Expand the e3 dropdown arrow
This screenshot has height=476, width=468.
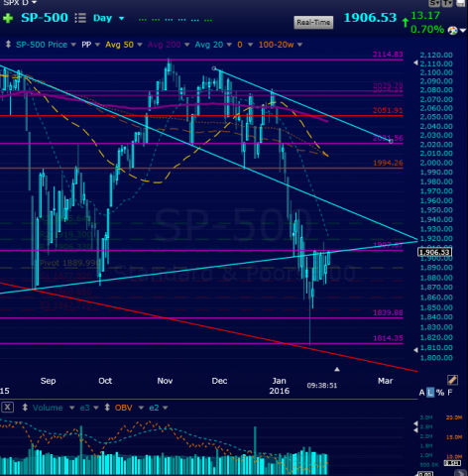pyautogui.click(x=96, y=408)
